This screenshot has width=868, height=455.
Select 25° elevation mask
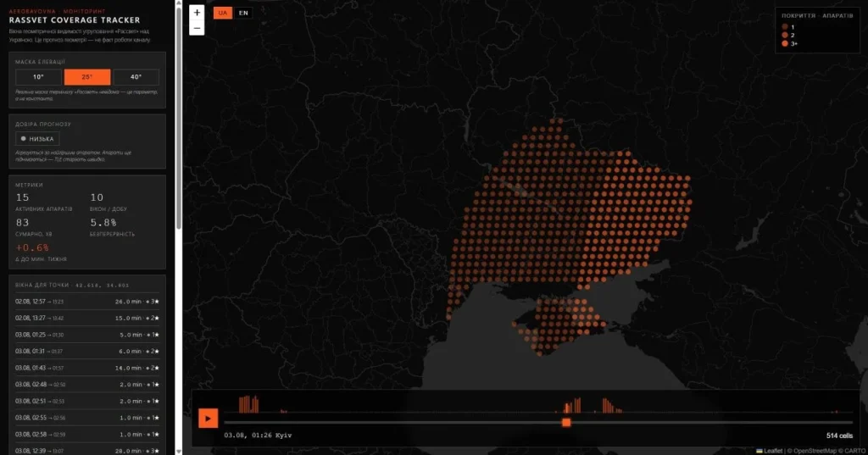87,77
